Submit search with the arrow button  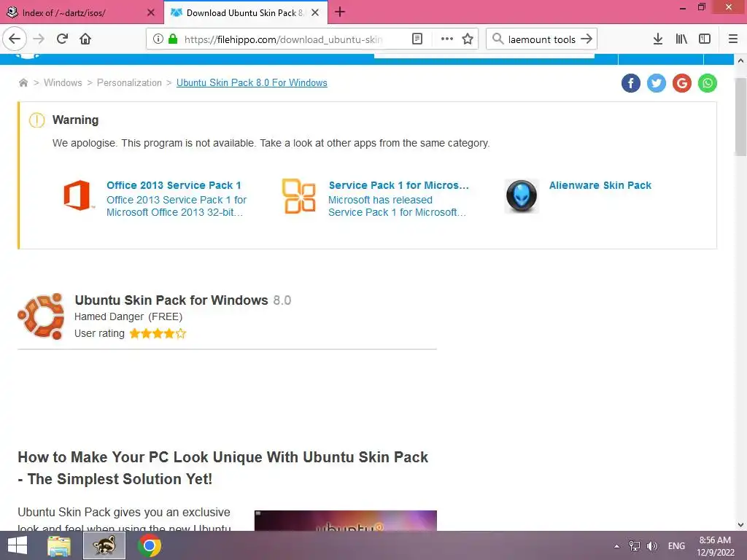587,39
